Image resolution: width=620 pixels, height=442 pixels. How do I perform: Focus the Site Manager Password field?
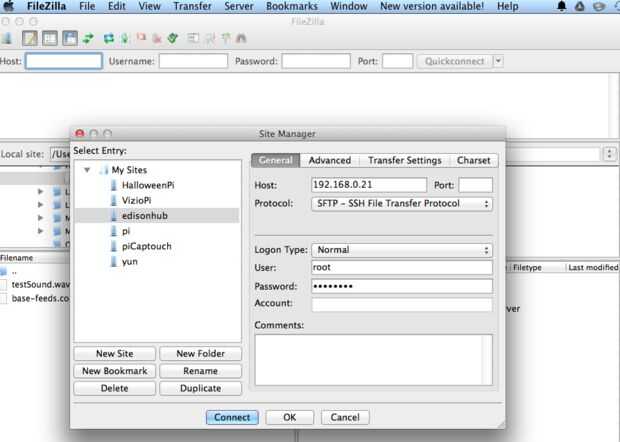tap(402, 286)
